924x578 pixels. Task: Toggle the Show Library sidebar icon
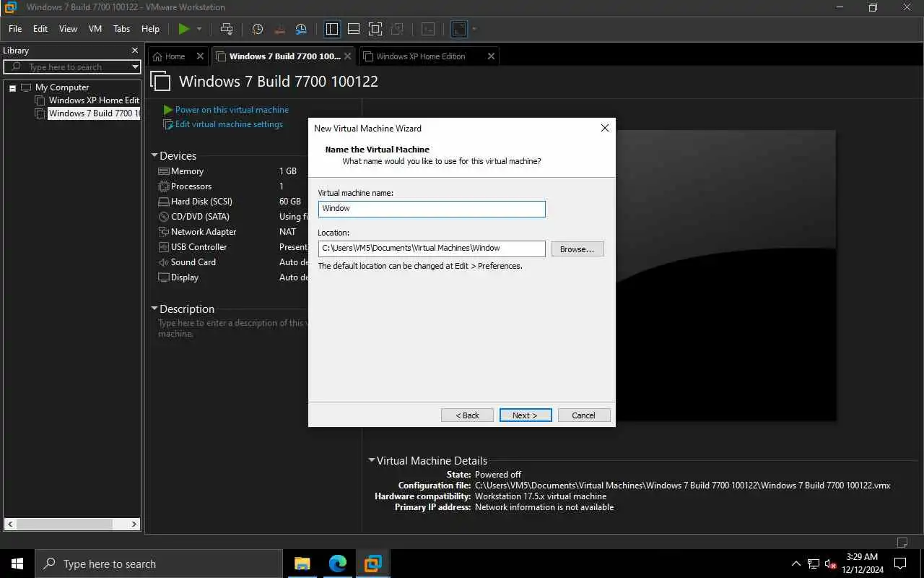[332, 29]
